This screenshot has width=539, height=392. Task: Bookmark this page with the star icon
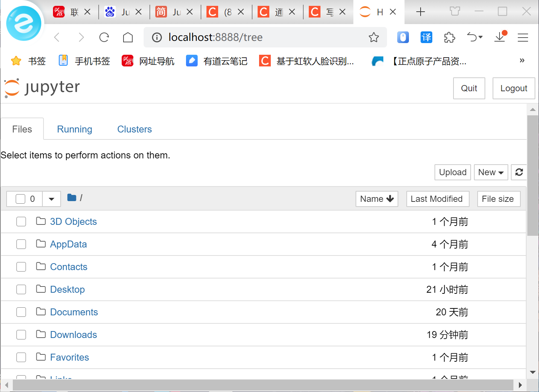coord(374,37)
